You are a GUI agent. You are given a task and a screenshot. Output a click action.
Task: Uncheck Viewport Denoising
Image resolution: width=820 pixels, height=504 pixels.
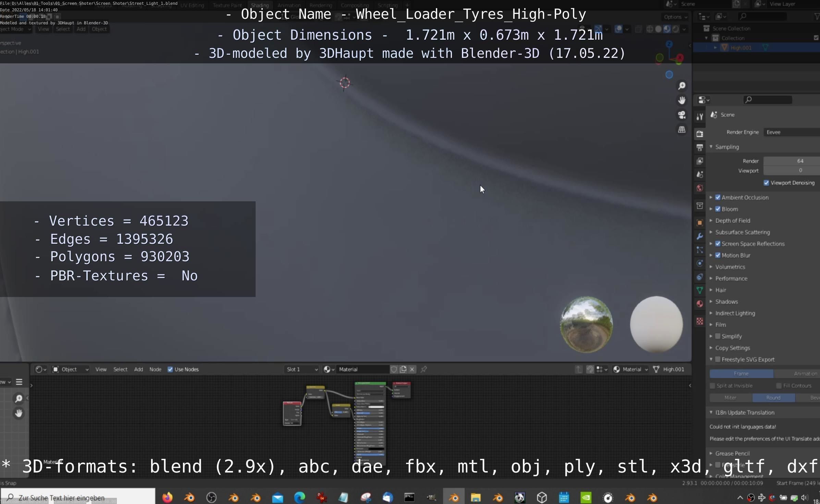767,183
